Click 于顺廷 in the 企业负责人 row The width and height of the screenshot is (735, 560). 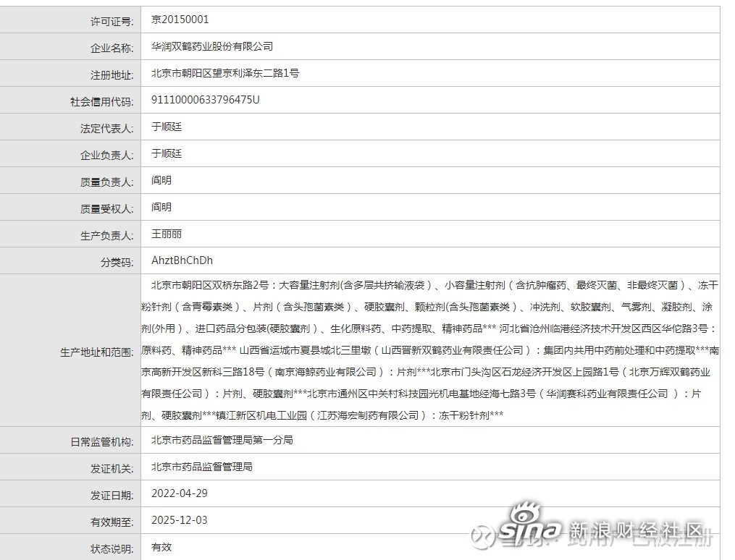point(167,153)
